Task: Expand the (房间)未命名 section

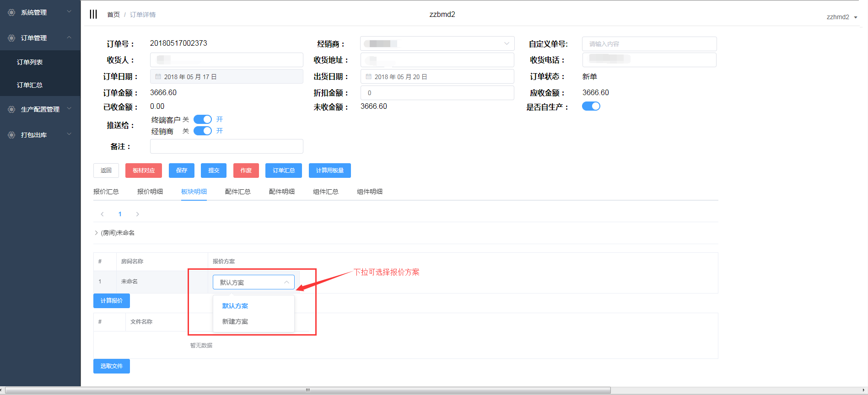Action: (x=97, y=233)
